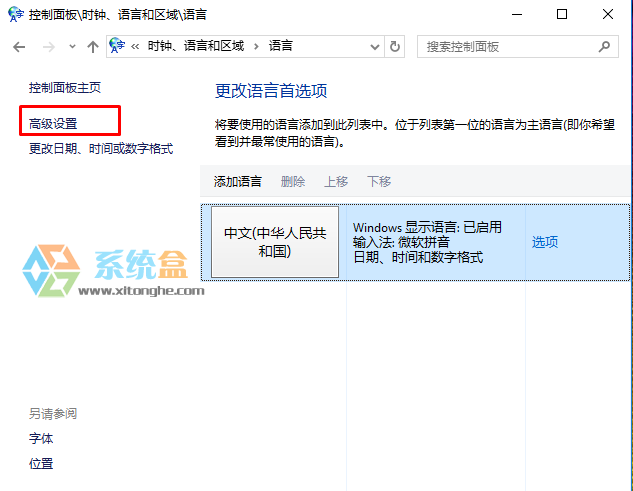633x491 pixels.
Task: Go to 控制面板主页
Action: pyautogui.click(x=65, y=88)
